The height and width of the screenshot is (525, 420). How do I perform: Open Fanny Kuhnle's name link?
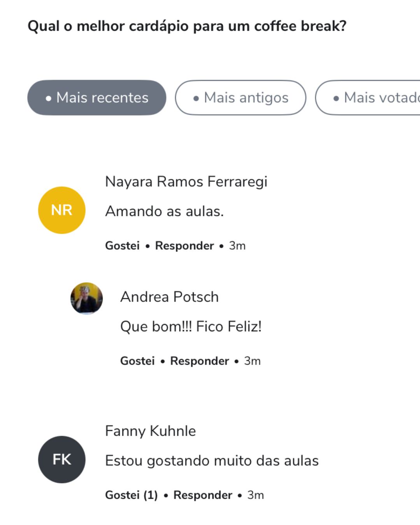[150, 431]
